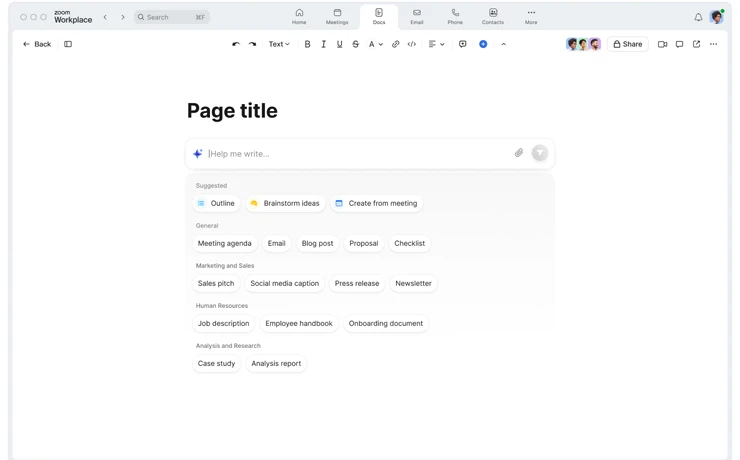This screenshot has width=740, height=460.
Task: Open the Email tab
Action: [417, 17]
